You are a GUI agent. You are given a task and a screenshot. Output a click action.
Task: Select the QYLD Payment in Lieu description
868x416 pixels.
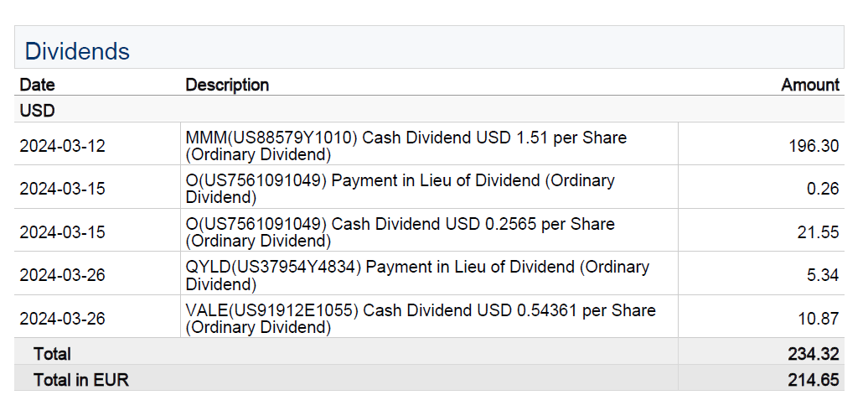[x=416, y=275]
